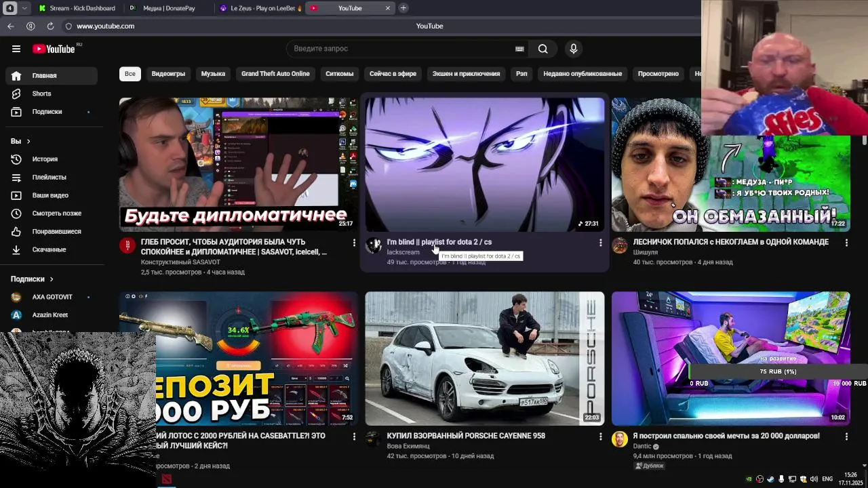The width and height of the screenshot is (868, 488).
Task: Open lackscream channel name
Action: (x=403, y=252)
